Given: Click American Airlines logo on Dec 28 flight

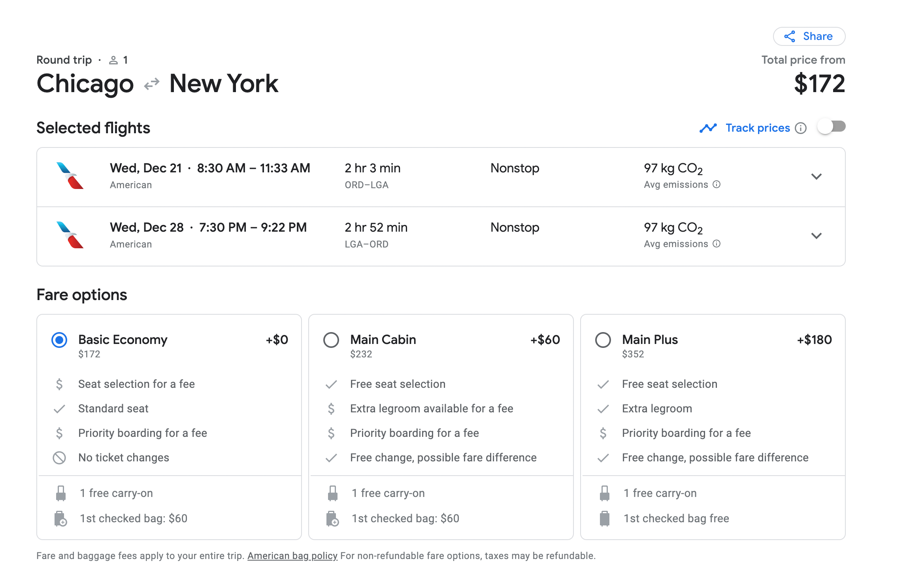Looking at the screenshot, I should click(70, 235).
